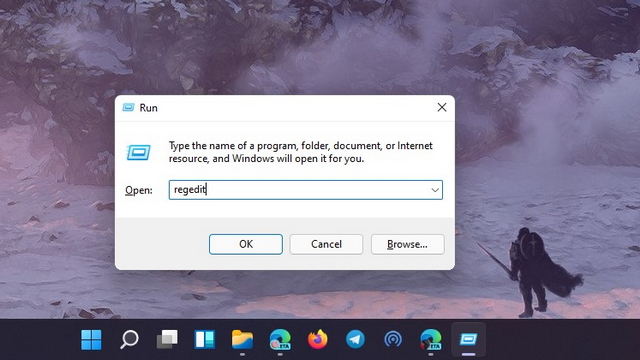Image resolution: width=640 pixels, height=360 pixels.
Task: Launch Firefox from the taskbar
Action: tap(318, 339)
